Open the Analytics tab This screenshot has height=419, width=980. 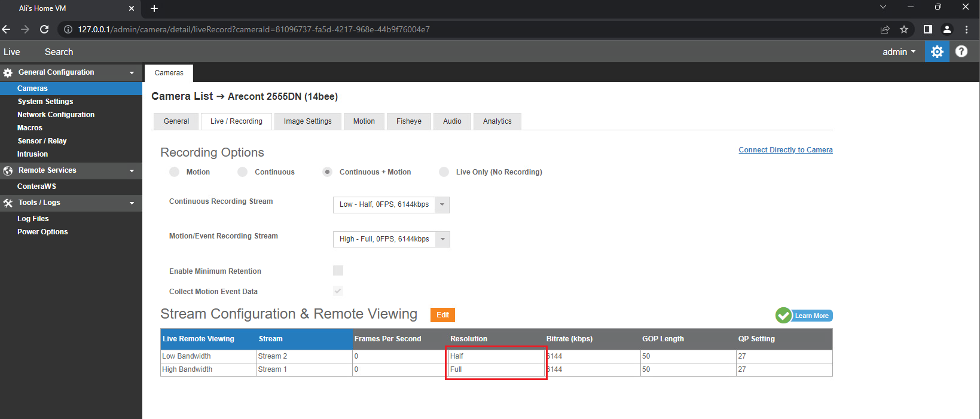[497, 121]
